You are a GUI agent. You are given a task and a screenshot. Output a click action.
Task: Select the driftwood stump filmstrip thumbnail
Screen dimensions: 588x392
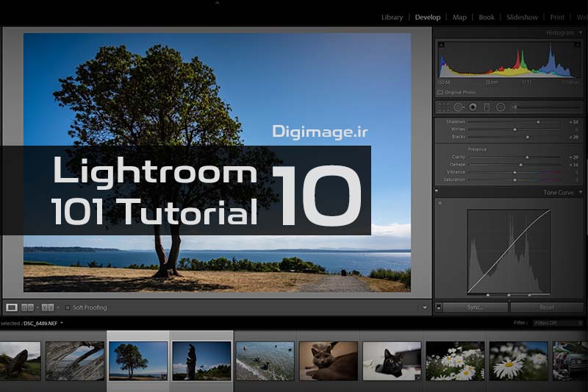pyautogui.click(x=20, y=361)
